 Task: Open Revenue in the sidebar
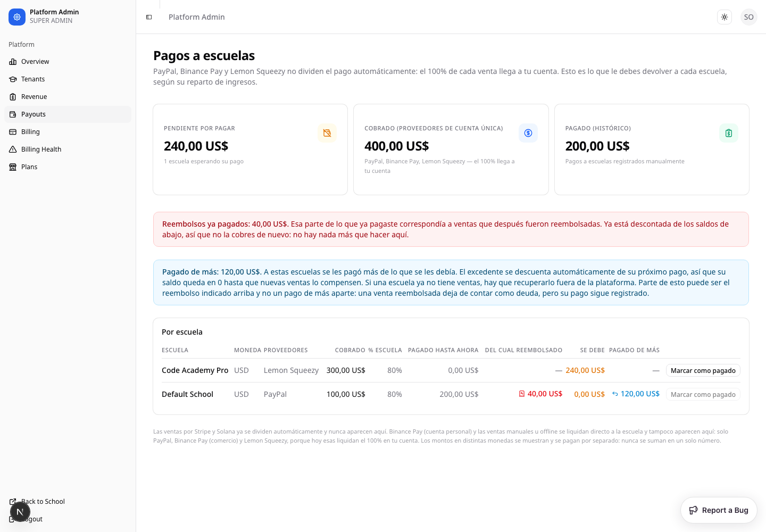(68, 97)
